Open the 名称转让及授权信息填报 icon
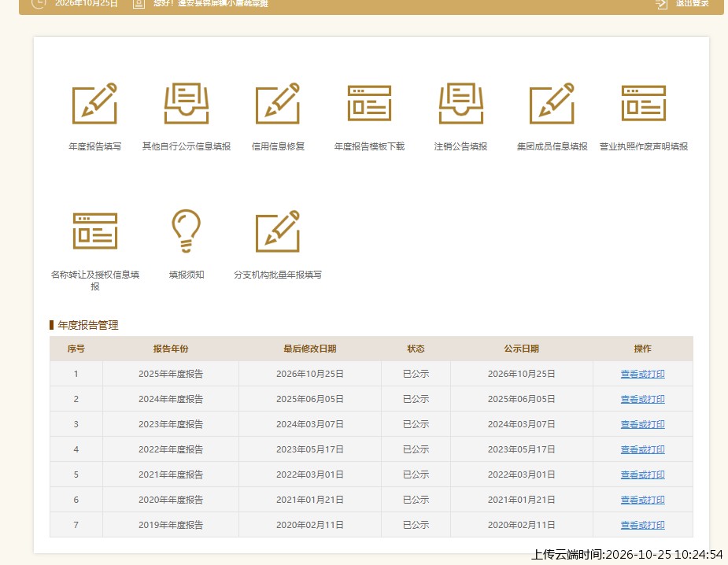 click(x=94, y=231)
